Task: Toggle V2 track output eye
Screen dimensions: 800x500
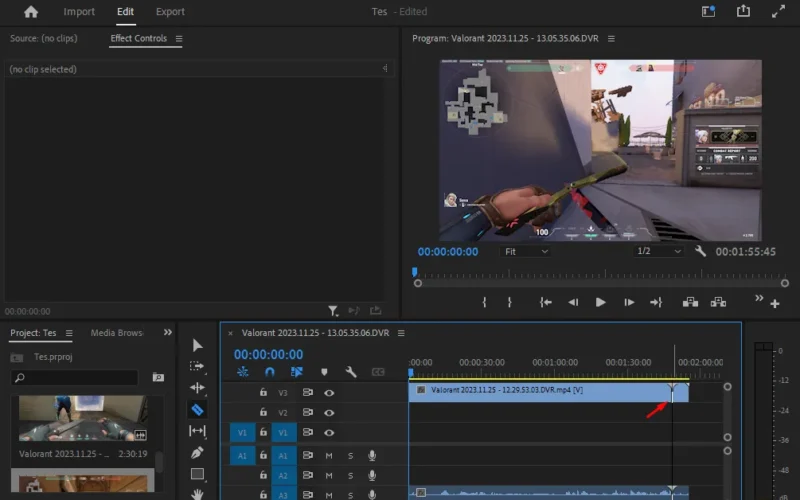Action: point(329,413)
